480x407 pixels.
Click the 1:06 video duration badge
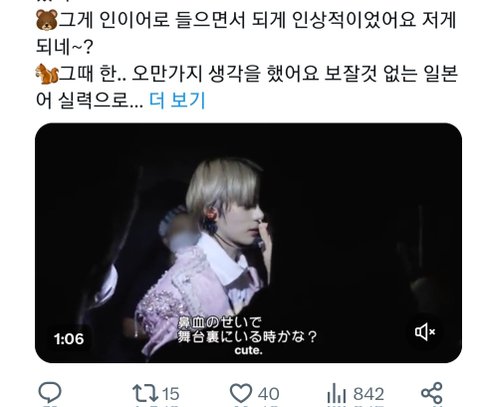69,339
